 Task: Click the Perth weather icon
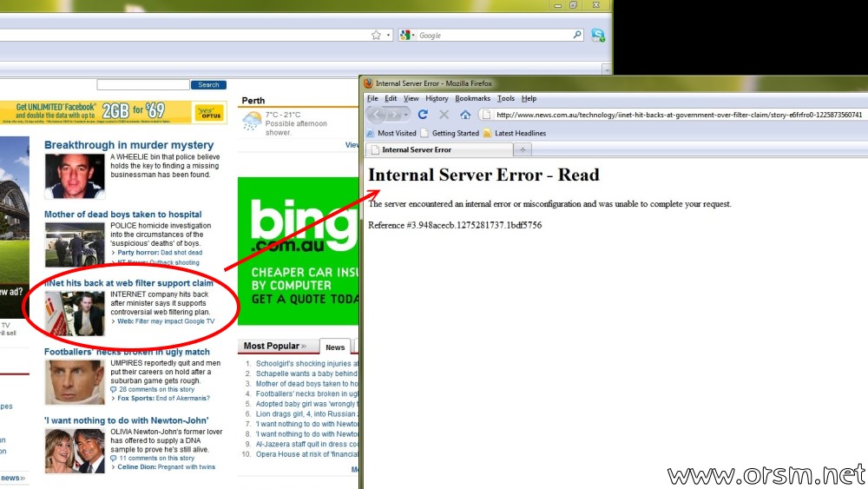252,122
